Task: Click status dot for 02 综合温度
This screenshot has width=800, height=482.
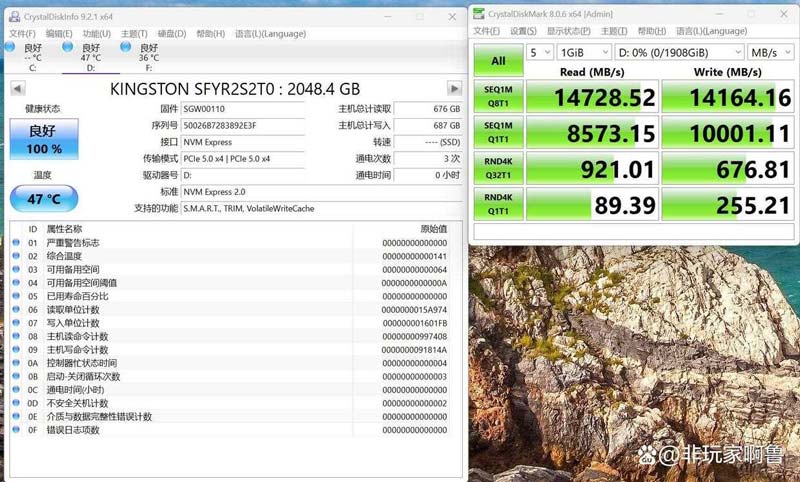Action: point(16,256)
